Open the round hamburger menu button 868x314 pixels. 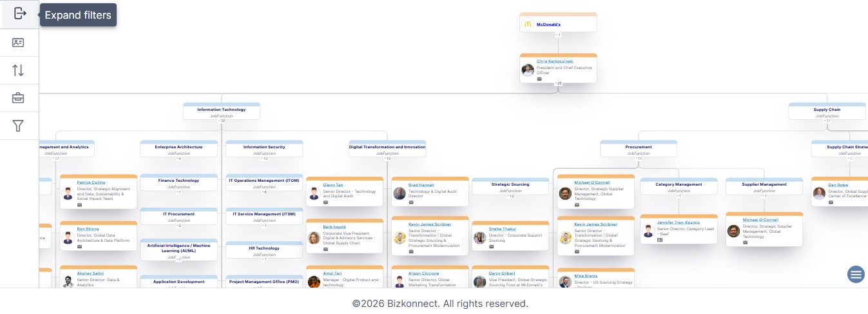point(856,274)
